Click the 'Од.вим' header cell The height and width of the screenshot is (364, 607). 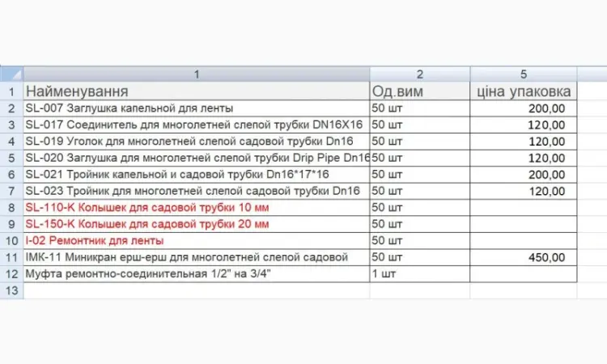[420, 91]
